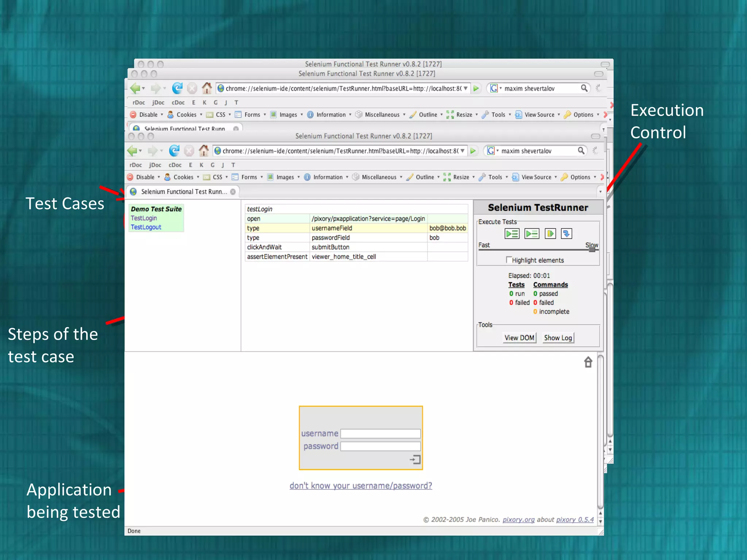Image resolution: width=747 pixels, height=560 pixels.
Task: Enable Highlight elements checkbox
Action: 508,260
